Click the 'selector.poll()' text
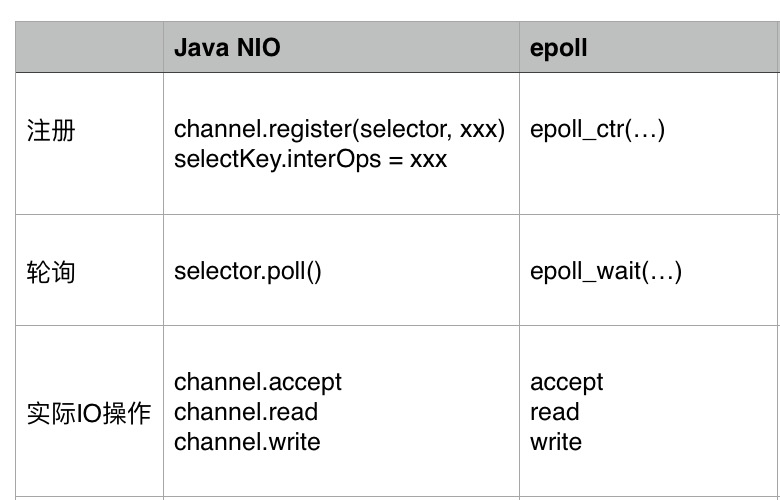 [248, 272]
